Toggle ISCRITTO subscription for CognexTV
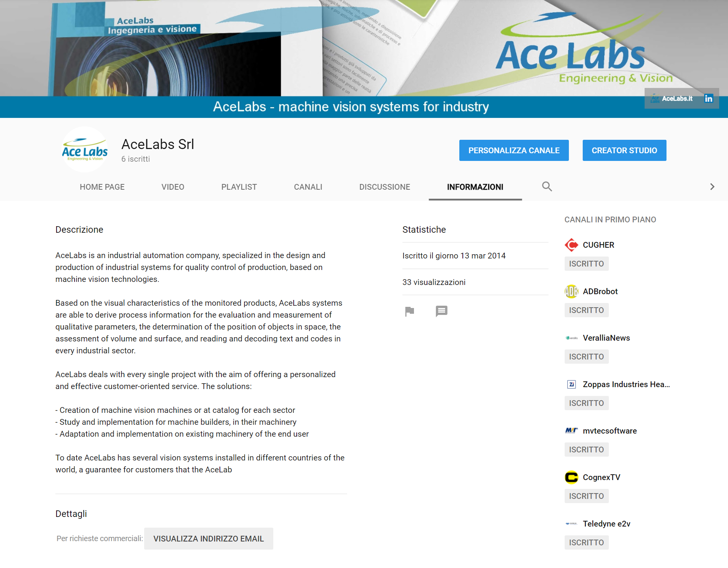The height and width of the screenshot is (568, 728). pos(587,496)
